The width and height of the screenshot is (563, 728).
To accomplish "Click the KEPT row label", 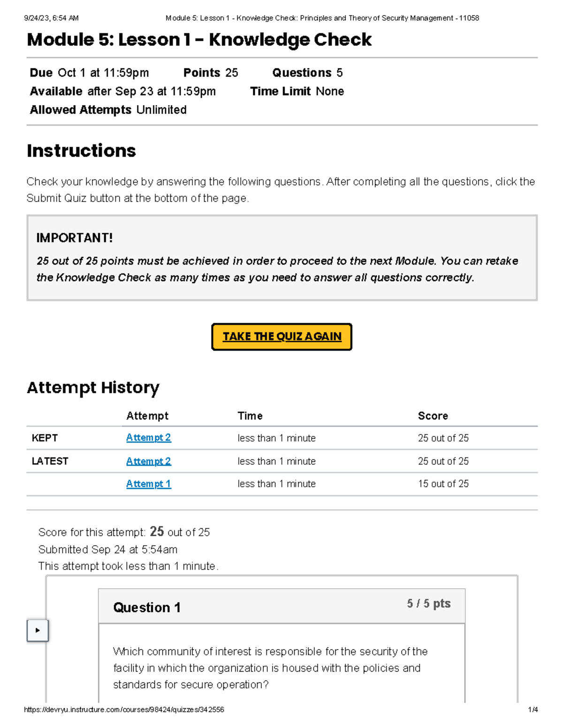I will click(45, 438).
